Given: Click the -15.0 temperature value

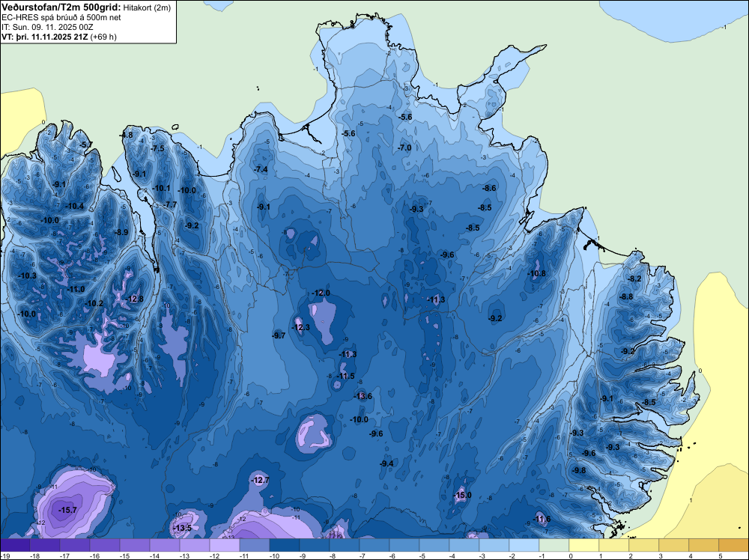Looking at the screenshot, I should [462, 495].
